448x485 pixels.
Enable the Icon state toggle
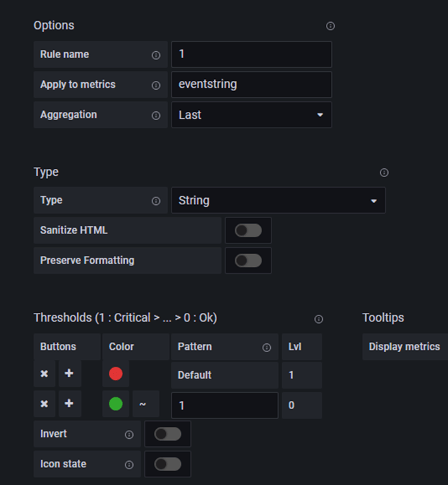[x=168, y=465]
